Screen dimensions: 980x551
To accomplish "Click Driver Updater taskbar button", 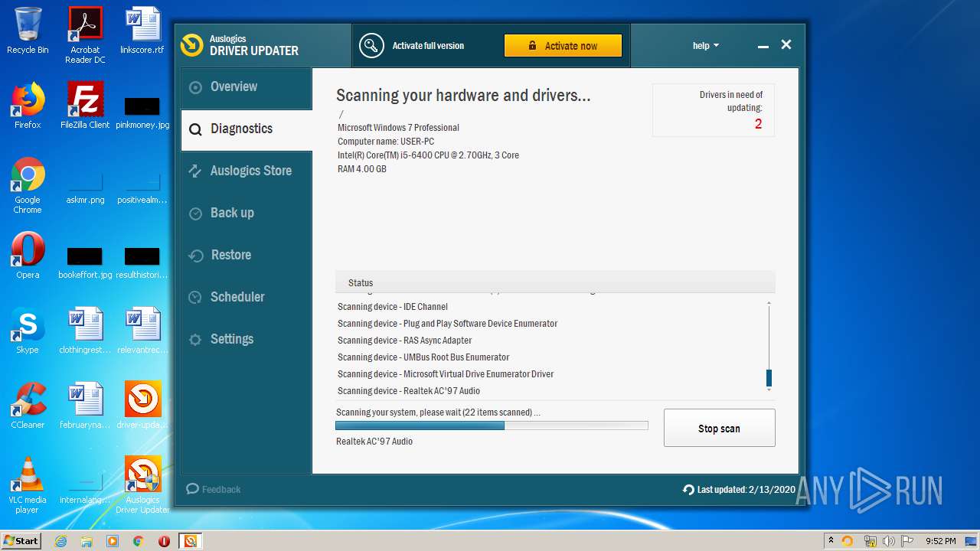I will (x=190, y=541).
